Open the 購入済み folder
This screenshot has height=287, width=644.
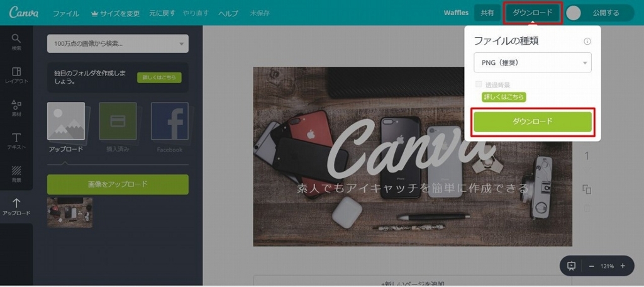118,128
